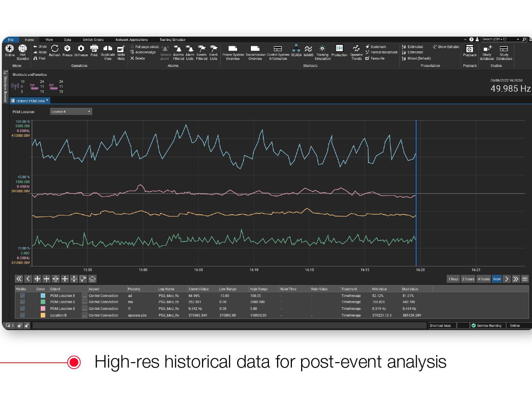Viewport: 532px width, 399px height.
Task: Open the Training Simulator ribbon tab
Action: click(172, 40)
